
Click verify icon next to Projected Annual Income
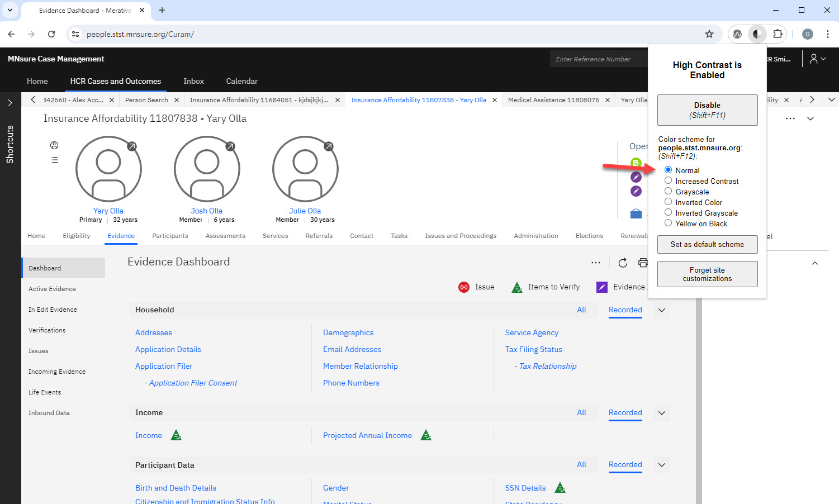pos(426,435)
